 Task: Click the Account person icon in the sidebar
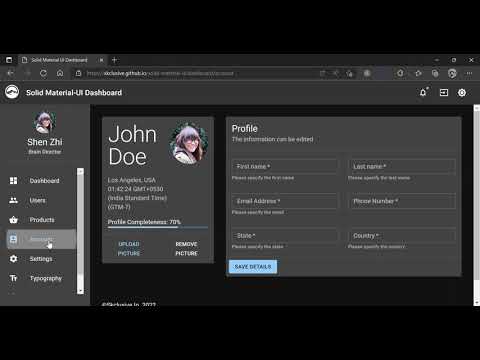click(13, 239)
